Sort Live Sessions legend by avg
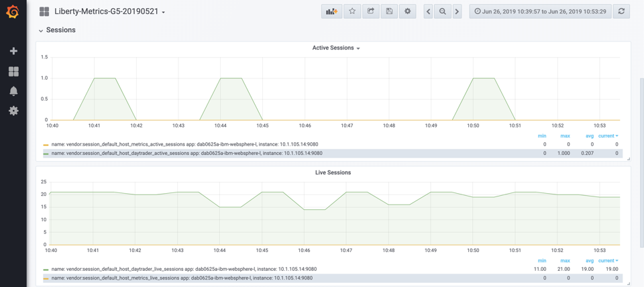Screen dimensions: 644x287 click(590, 261)
